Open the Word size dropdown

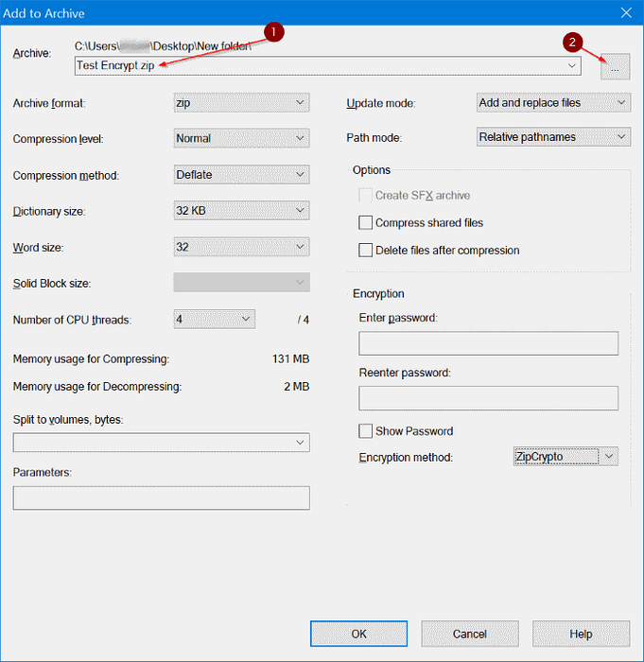tap(241, 247)
